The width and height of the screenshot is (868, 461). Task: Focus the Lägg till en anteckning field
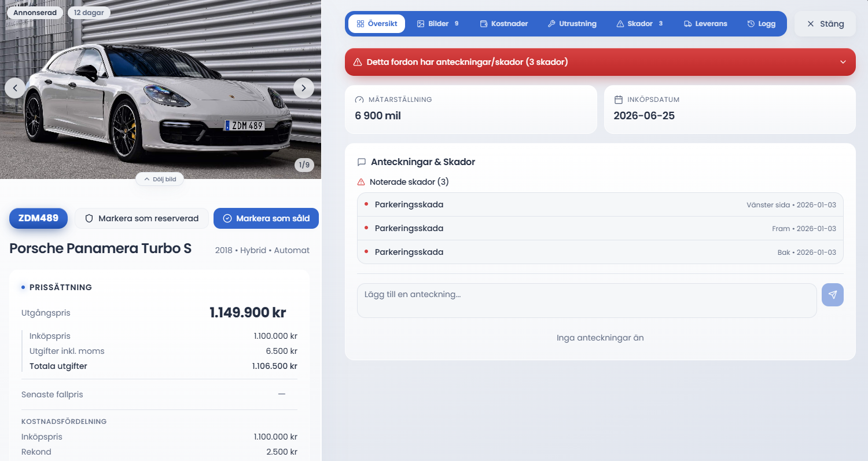click(587, 301)
